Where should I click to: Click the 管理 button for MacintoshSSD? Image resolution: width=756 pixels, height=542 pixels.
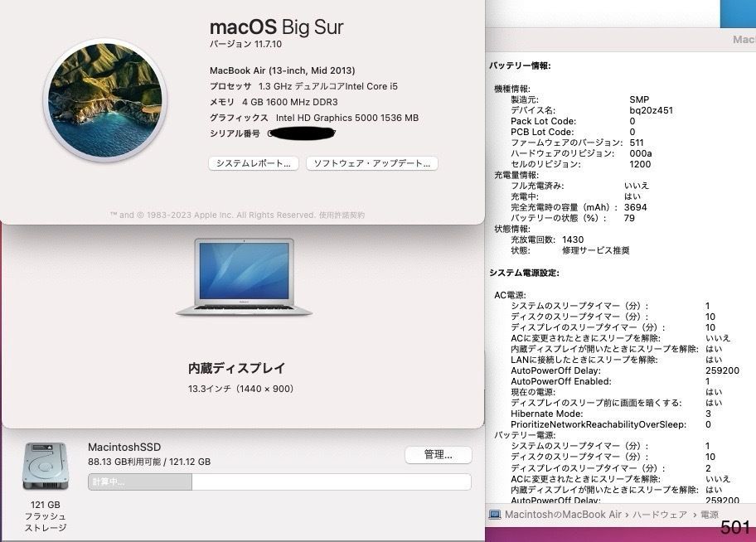(x=439, y=455)
